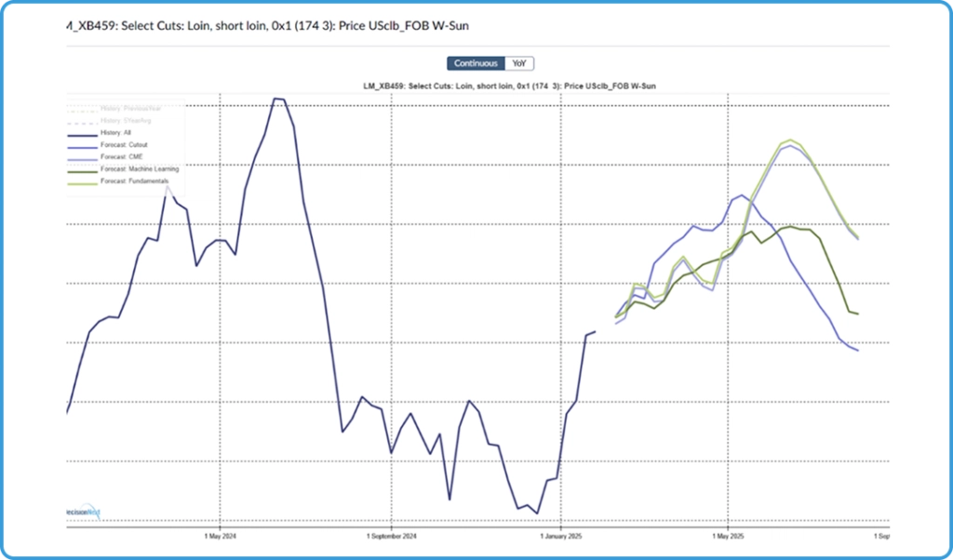This screenshot has width=953, height=560.
Task: Click dark green Machine Learning line swatch
Action: pyautogui.click(x=84, y=169)
